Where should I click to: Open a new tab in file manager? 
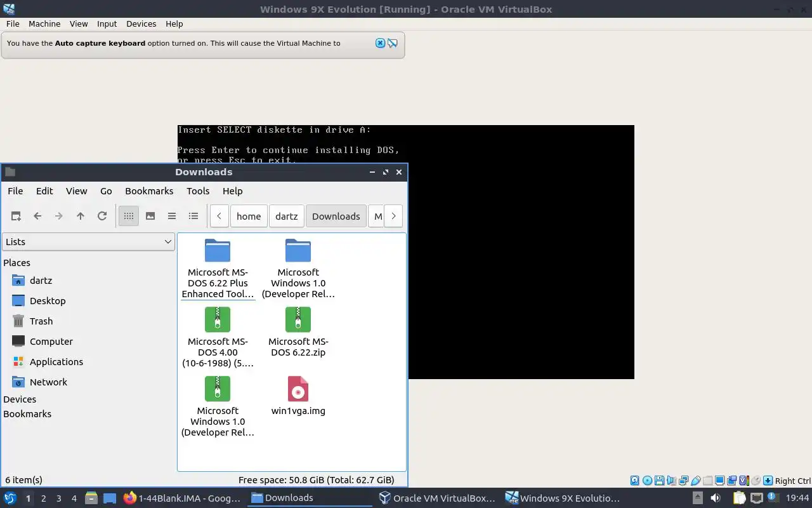click(16, 216)
